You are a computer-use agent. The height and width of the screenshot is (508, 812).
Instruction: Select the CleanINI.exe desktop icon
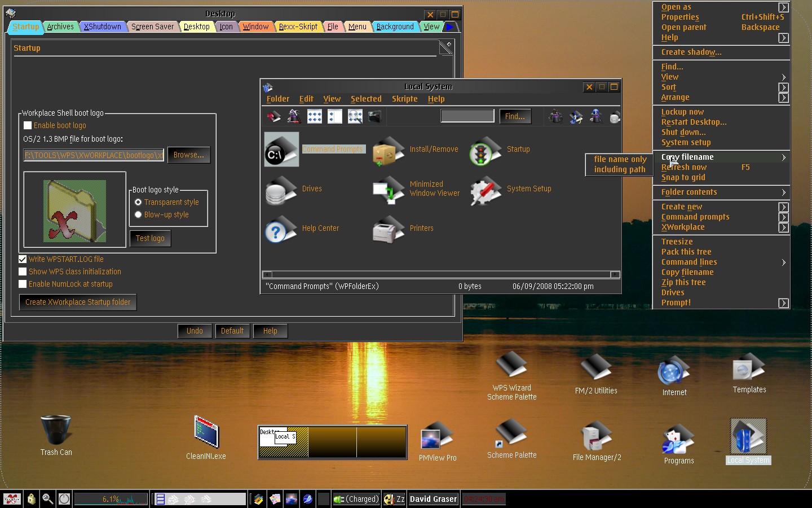(206, 432)
